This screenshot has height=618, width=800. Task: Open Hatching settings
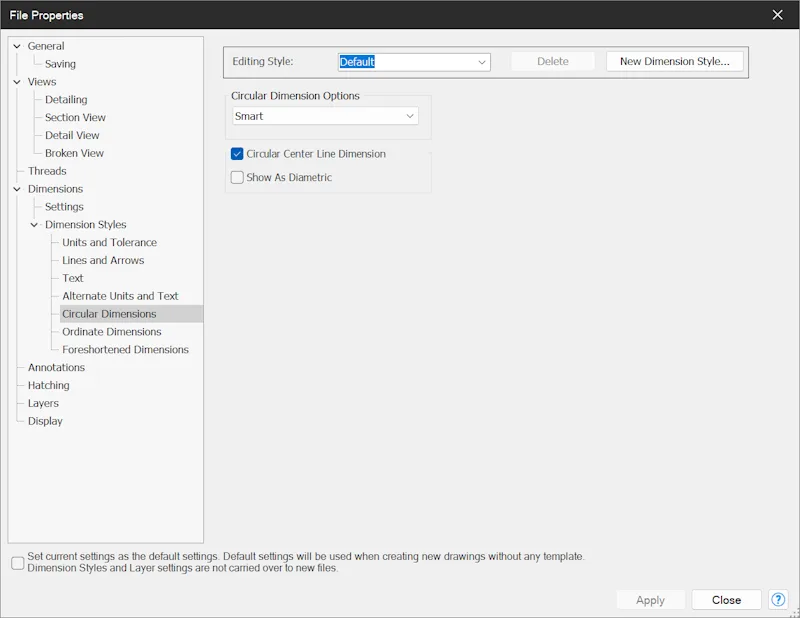tap(48, 385)
